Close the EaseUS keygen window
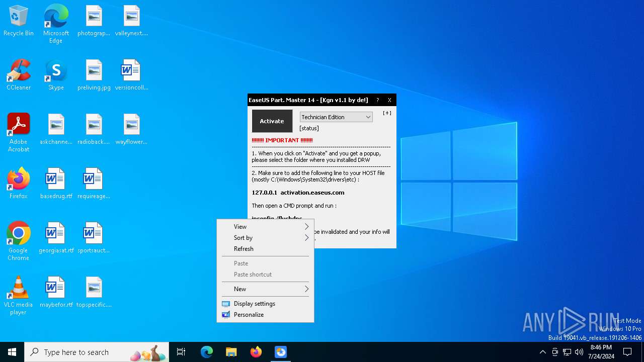This screenshot has width=644, height=362. tap(389, 100)
